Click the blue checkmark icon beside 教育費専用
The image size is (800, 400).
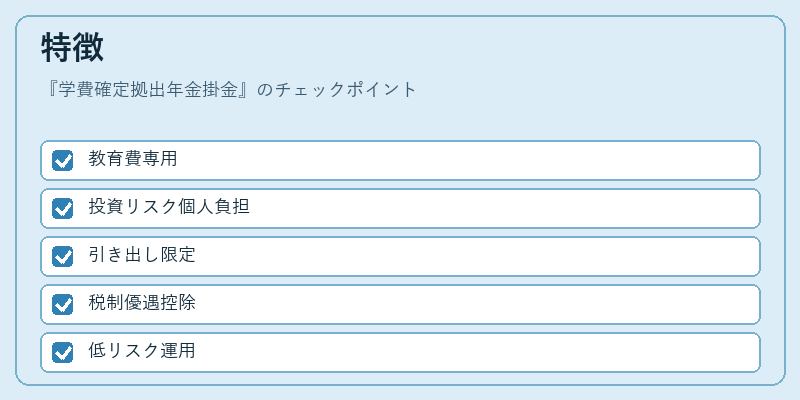(x=62, y=161)
